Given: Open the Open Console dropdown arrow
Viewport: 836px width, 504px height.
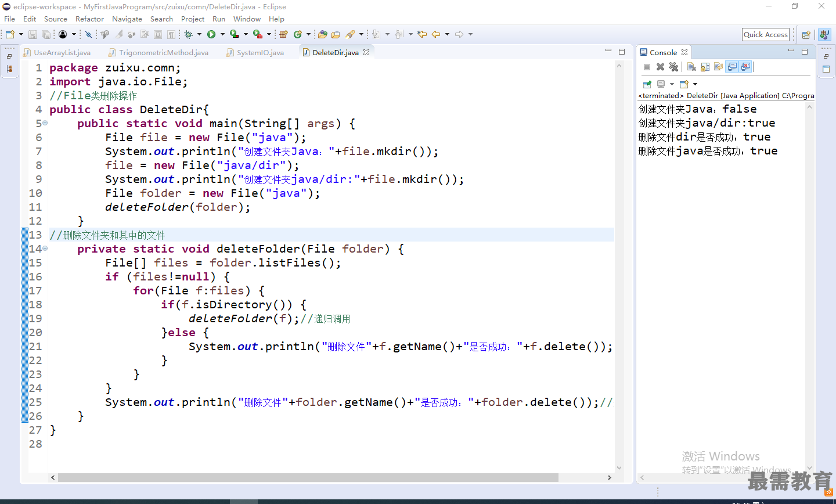Looking at the screenshot, I should [x=695, y=84].
